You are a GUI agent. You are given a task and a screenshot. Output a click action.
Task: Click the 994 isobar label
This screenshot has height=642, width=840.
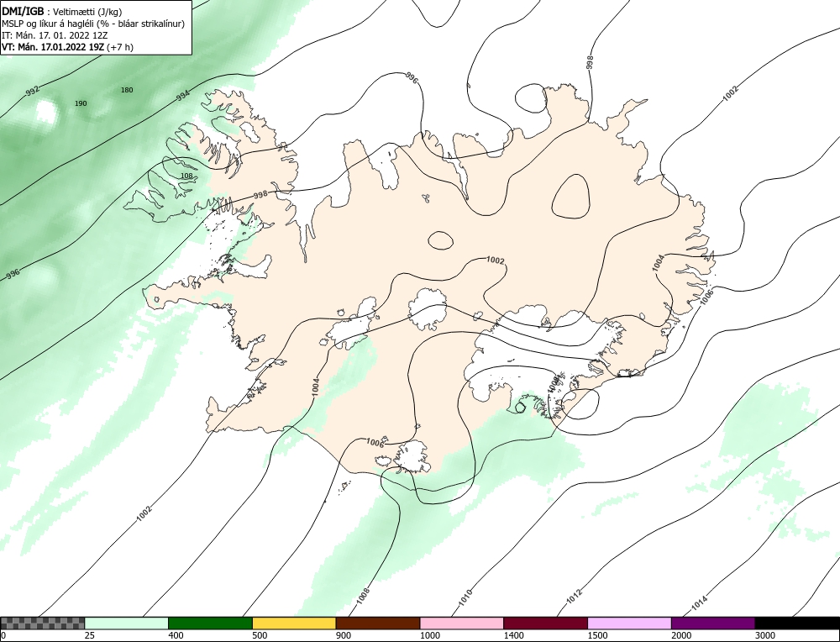point(183,96)
